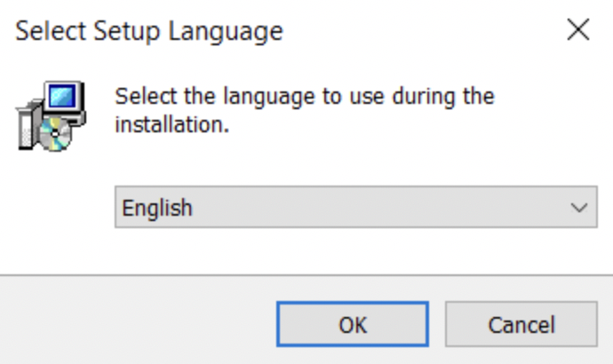Close the Select Setup Language dialog
The height and width of the screenshot is (364, 613).
[578, 31]
